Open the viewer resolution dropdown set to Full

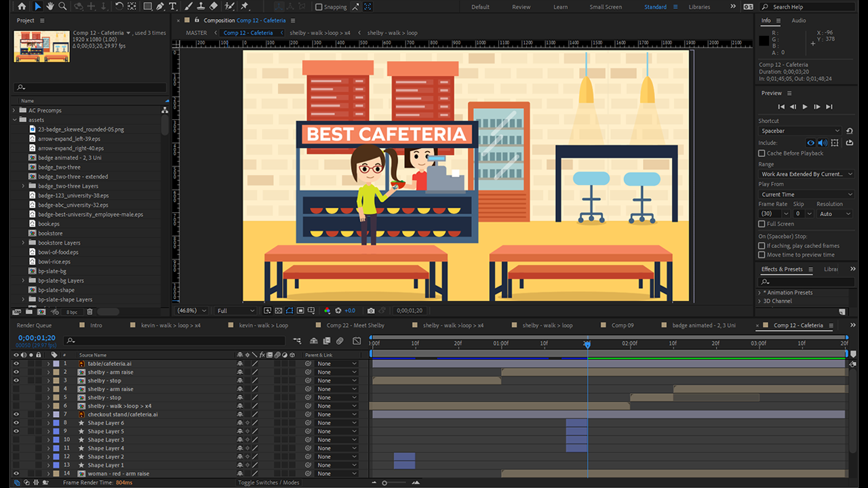(235, 310)
